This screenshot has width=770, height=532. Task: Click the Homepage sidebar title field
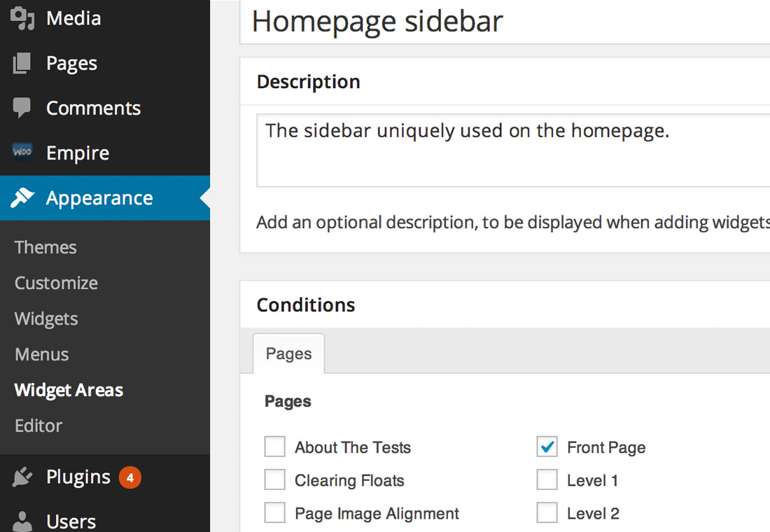point(504,21)
